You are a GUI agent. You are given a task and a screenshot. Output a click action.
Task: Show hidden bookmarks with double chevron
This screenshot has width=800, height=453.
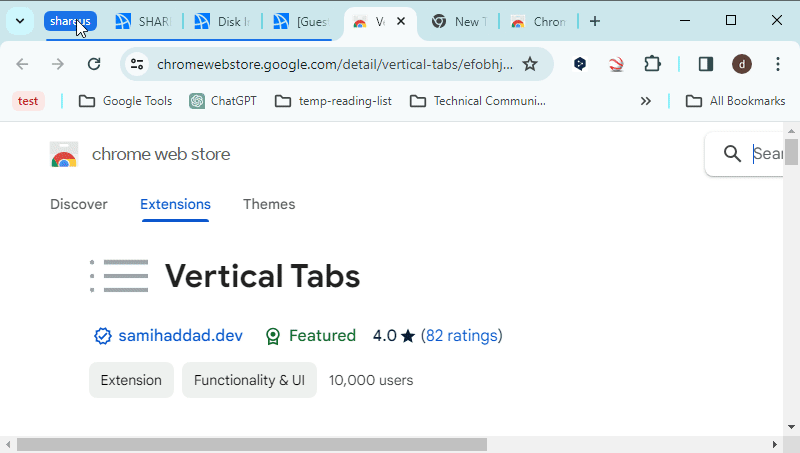[646, 101]
